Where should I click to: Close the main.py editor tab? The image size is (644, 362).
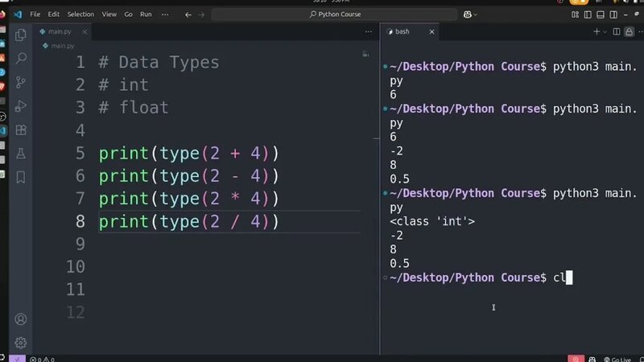85,31
